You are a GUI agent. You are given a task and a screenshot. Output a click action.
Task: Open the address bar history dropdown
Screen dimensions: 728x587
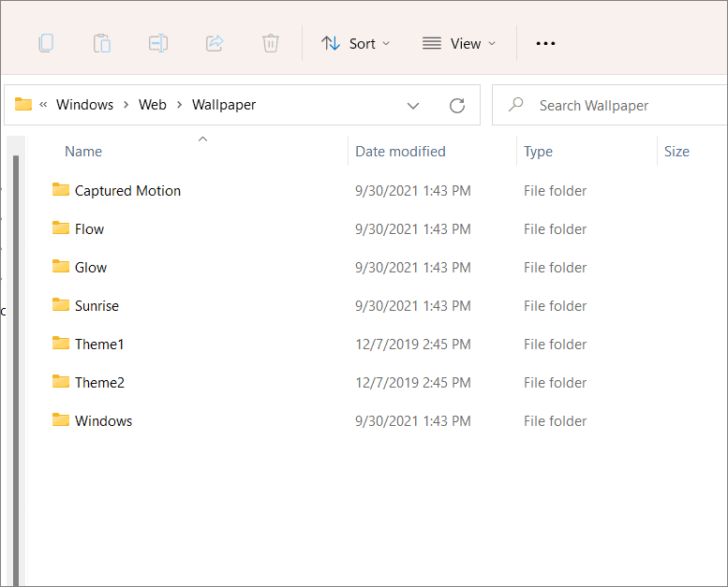tap(413, 106)
